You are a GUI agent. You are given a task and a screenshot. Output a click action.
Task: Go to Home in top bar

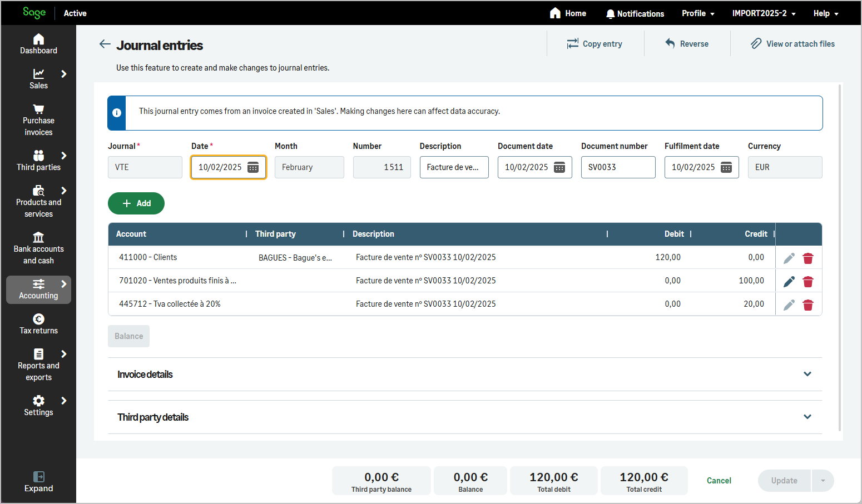(568, 13)
